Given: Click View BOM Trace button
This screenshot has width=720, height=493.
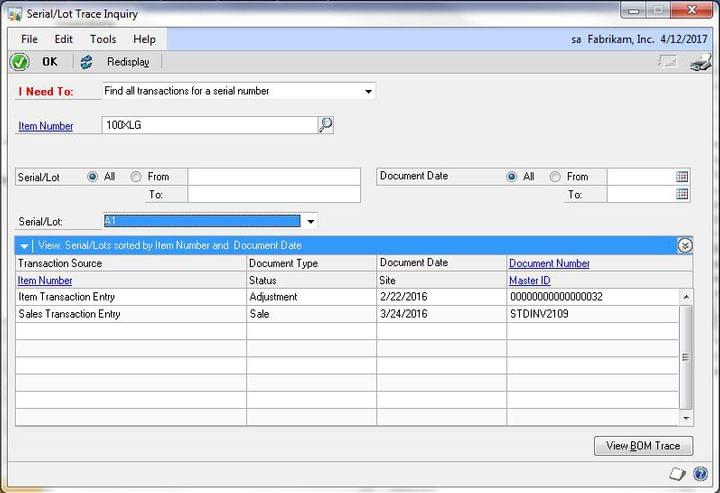Looking at the screenshot, I should pyautogui.click(x=643, y=446).
